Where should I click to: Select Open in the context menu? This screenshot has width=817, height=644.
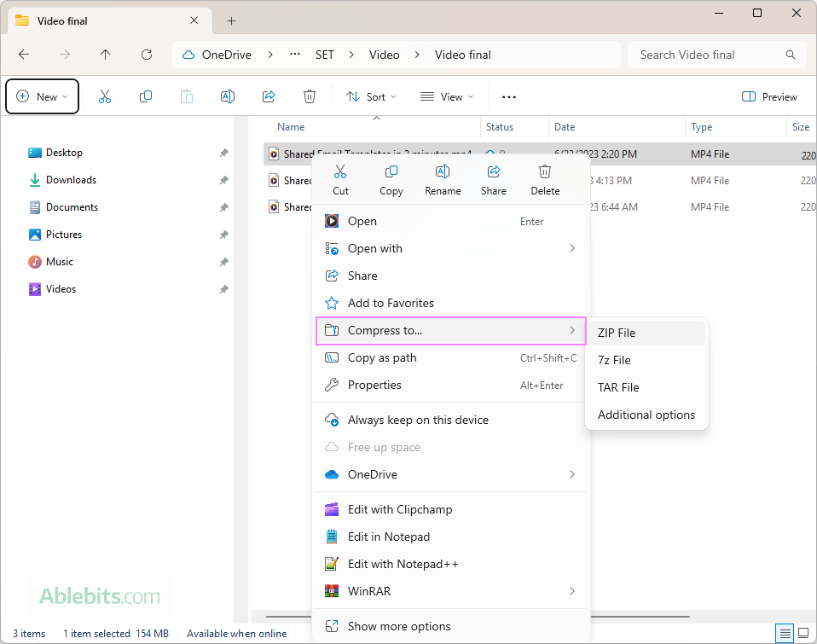451,222
